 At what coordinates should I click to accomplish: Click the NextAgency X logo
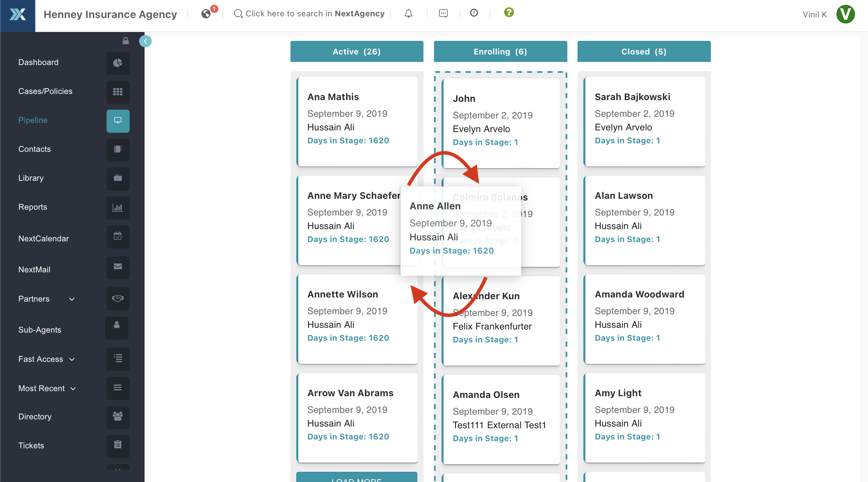[17, 15]
